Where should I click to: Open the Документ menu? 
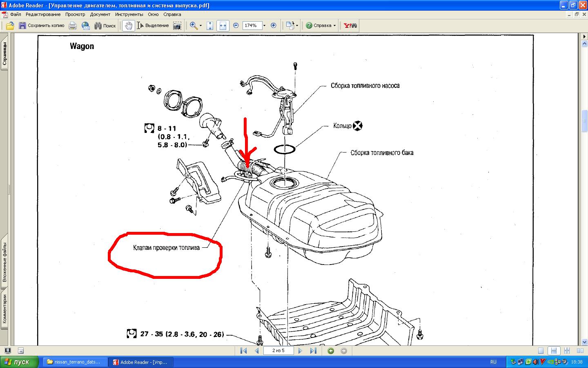point(100,14)
